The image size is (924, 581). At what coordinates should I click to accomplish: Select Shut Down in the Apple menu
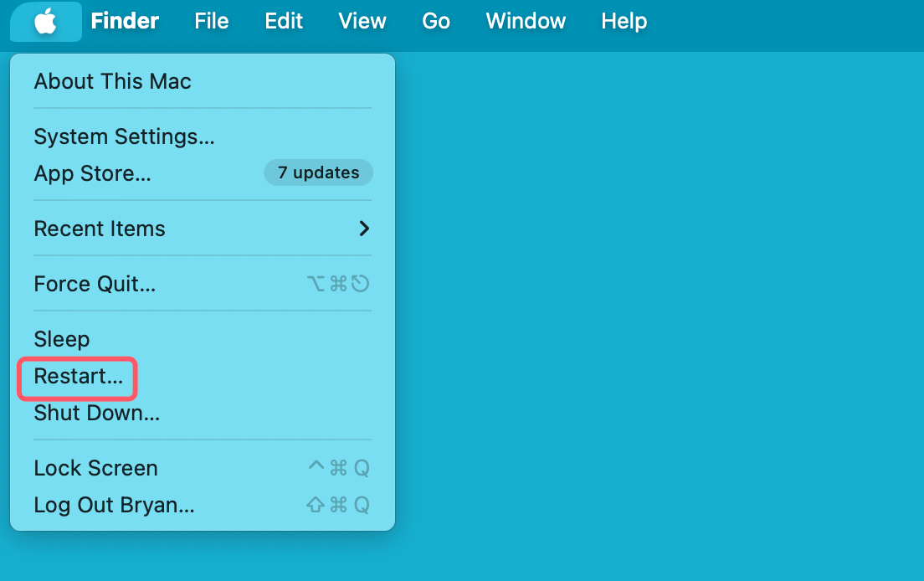click(x=96, y=413)
